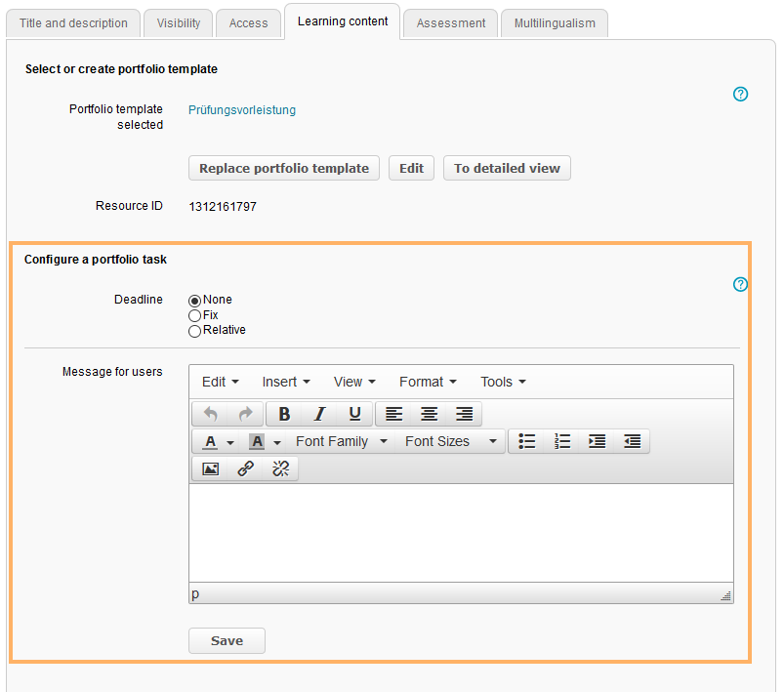Toggle italic text formatting
Image resolution: width=784 pixels, height=692 pixels.
coord(319,414)
